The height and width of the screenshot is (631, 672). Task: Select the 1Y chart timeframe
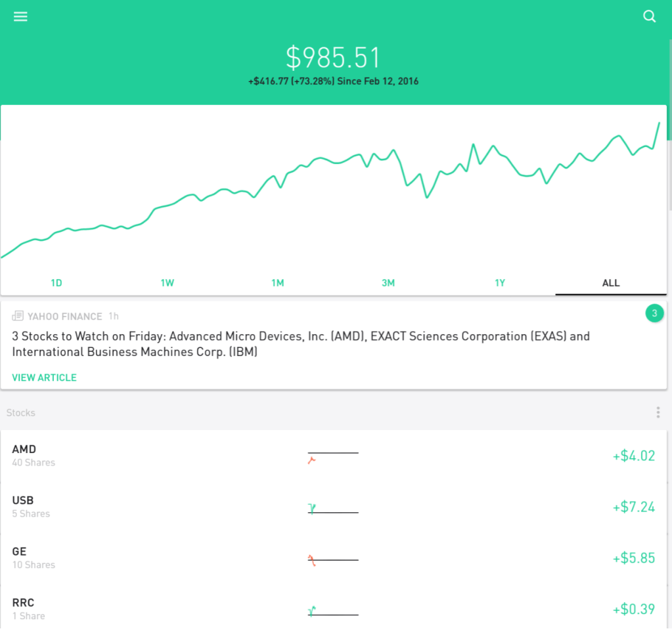(x=500, y=283)
